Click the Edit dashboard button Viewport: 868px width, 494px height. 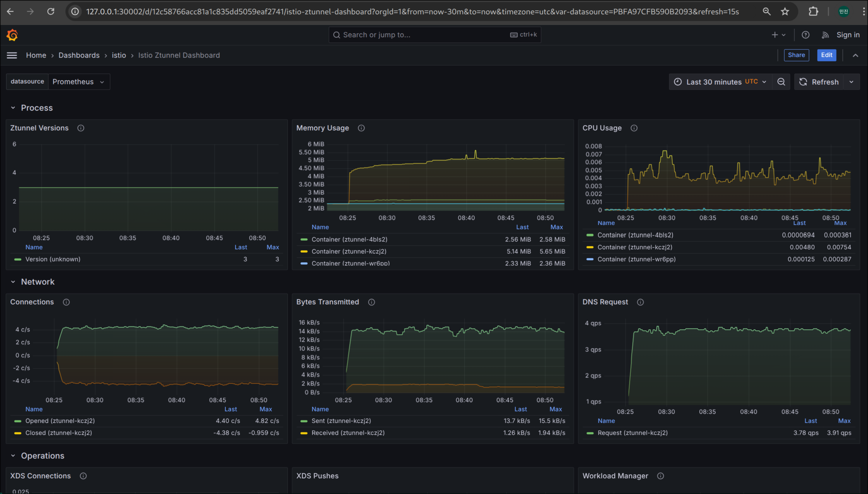click(x=826, y=55)
